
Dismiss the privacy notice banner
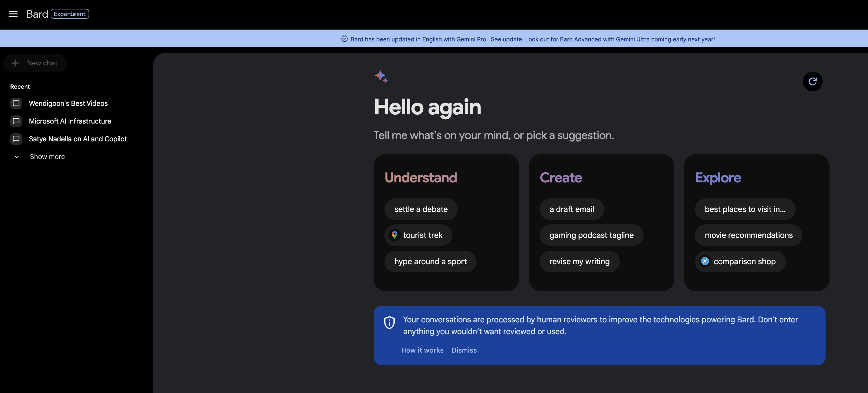pos(464,349)
